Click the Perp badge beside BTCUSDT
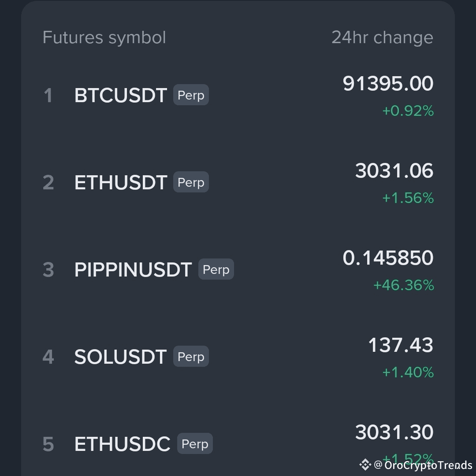This screenshot has width=476, height=476. coord(191,95)
